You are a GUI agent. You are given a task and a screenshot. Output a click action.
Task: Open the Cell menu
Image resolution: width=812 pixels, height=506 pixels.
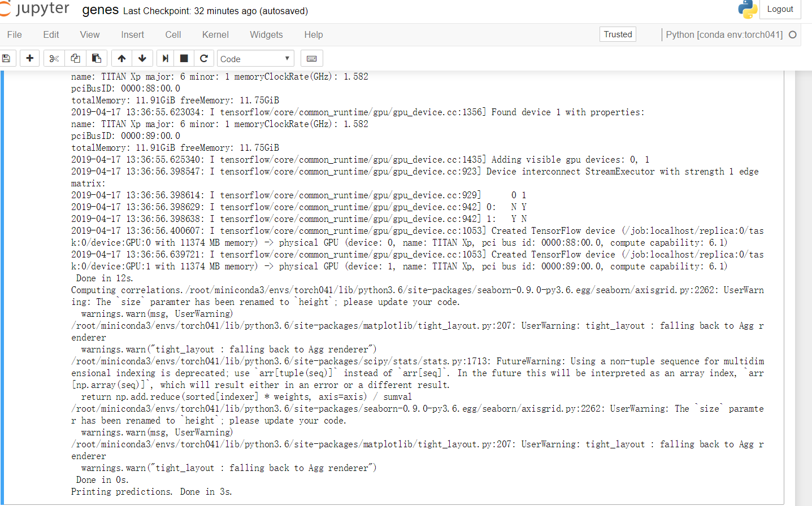pyautogui.click(x=173, y=34)
